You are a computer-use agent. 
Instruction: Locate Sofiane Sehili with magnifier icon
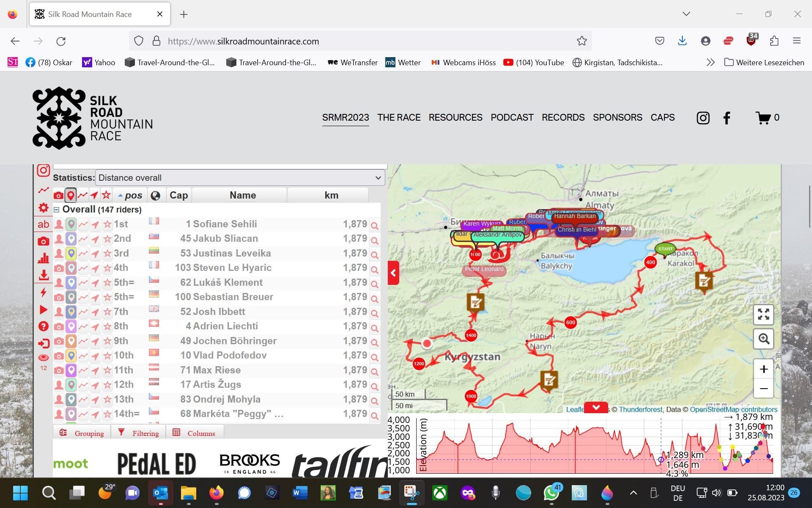pyautogui.click(x=374, y=226)
